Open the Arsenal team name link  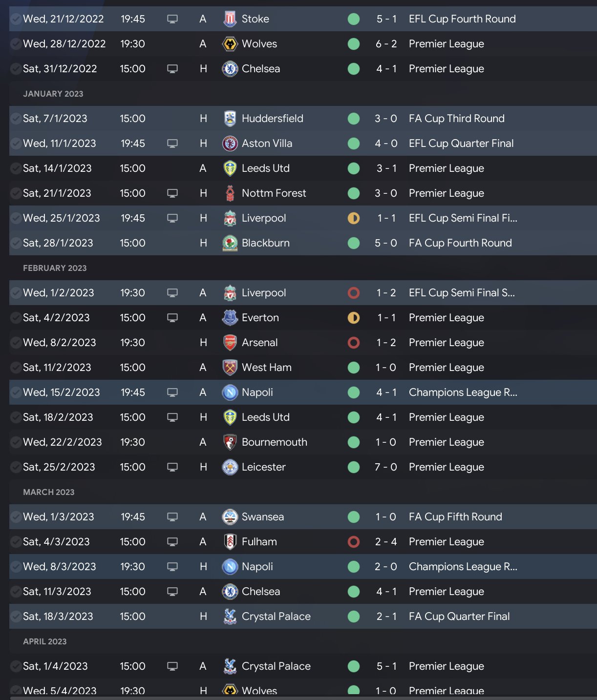coord(259,343)
